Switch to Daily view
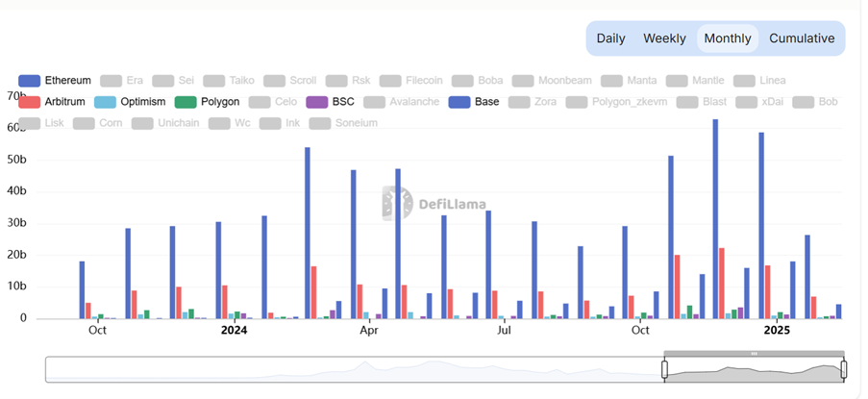This screenshot has height=399, width=868. tap(610, 38)
